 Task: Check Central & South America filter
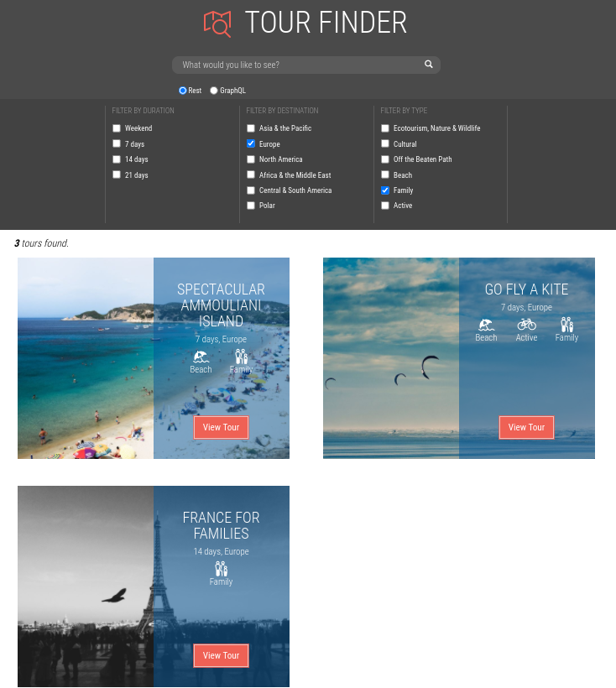[x=251, y=190]
